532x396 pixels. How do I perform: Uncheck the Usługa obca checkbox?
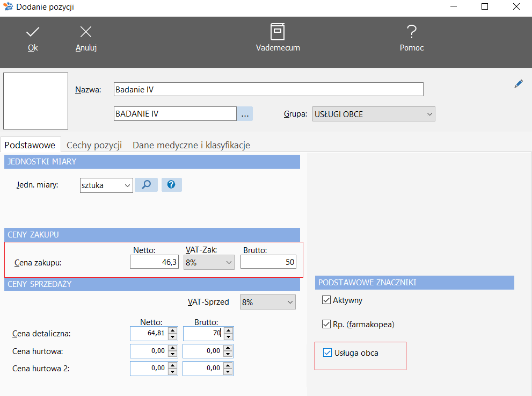coord(327,352)
